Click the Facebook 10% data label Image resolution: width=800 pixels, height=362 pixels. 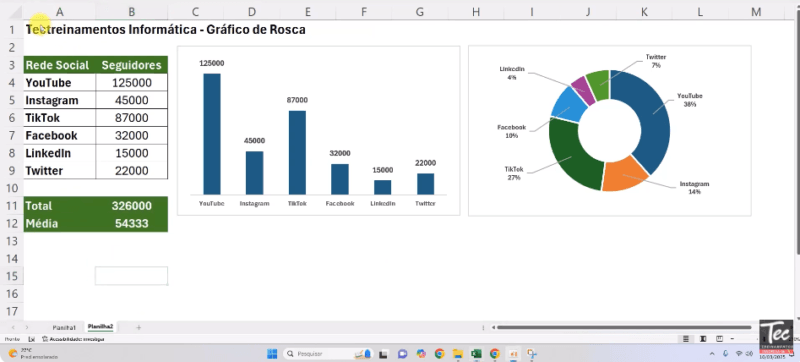512,132
